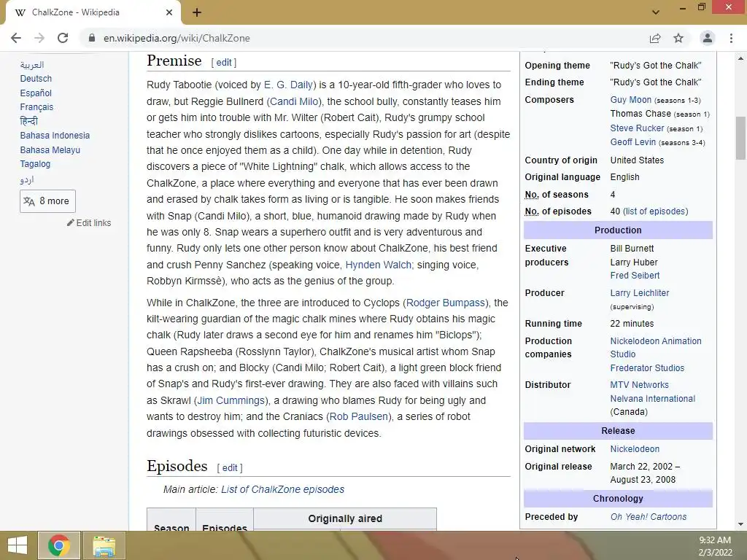Open Larry Leichliter producer link
Image resolution: width=747 pixels, height=560 pixels.
(640, 293)
